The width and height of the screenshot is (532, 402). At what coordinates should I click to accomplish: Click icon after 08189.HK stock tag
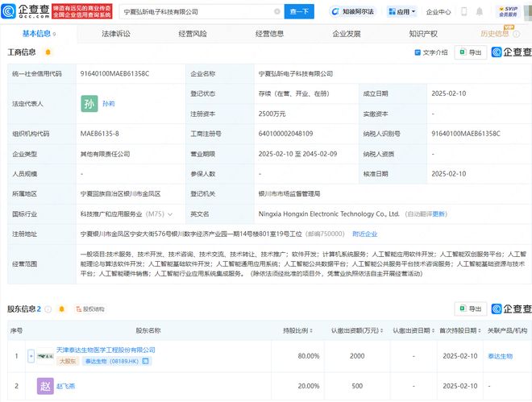[146, 362]
